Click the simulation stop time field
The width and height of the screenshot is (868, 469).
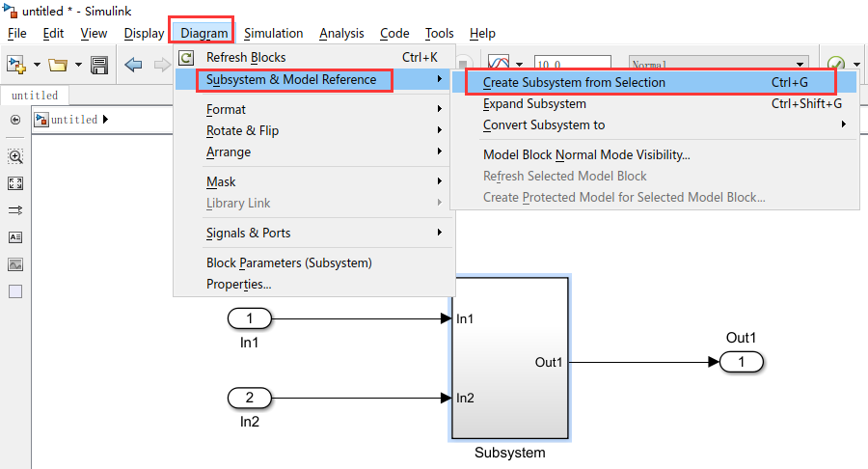pos(573,64)
